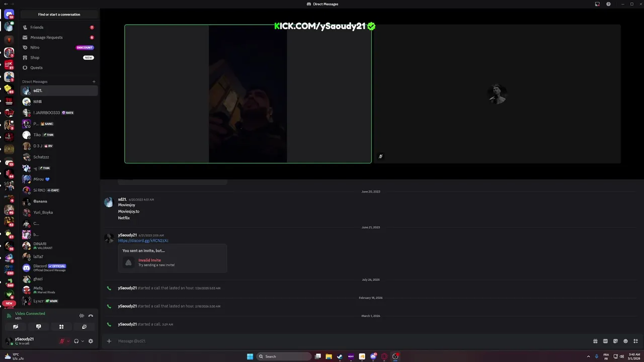Image resolution: width=644 pixels, height=362 pixels.
Task: Open user settings gear
Action: click(x=91, y=341)
